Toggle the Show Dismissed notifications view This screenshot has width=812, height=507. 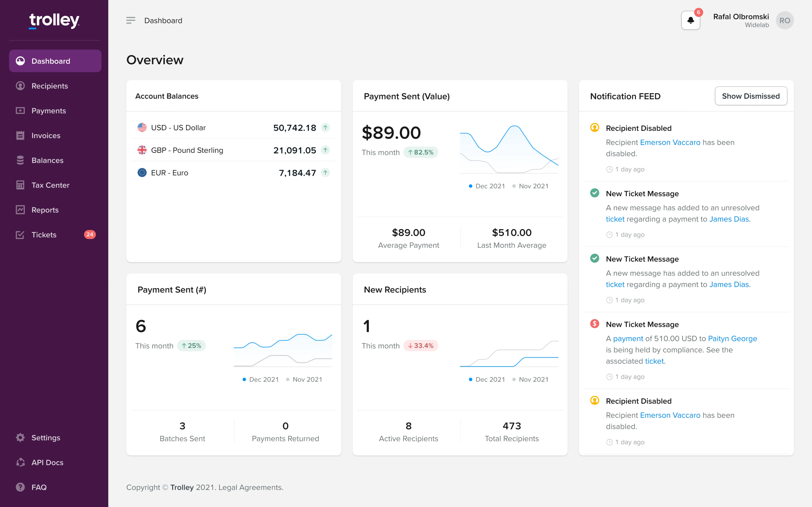pyautogui.click(x=751, y=96)
